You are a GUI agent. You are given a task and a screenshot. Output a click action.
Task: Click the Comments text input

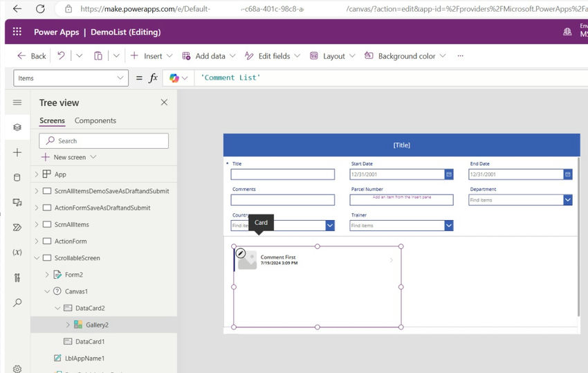283,199
